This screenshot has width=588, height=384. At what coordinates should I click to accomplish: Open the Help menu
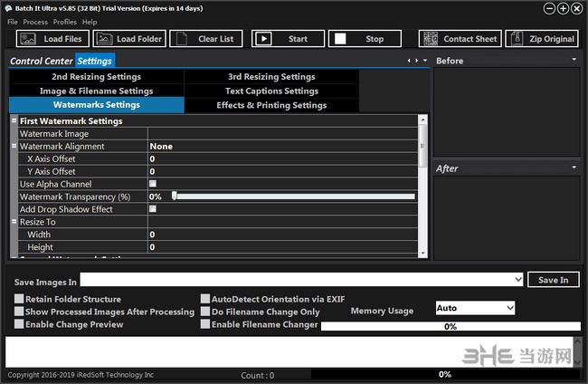(90, 22)
